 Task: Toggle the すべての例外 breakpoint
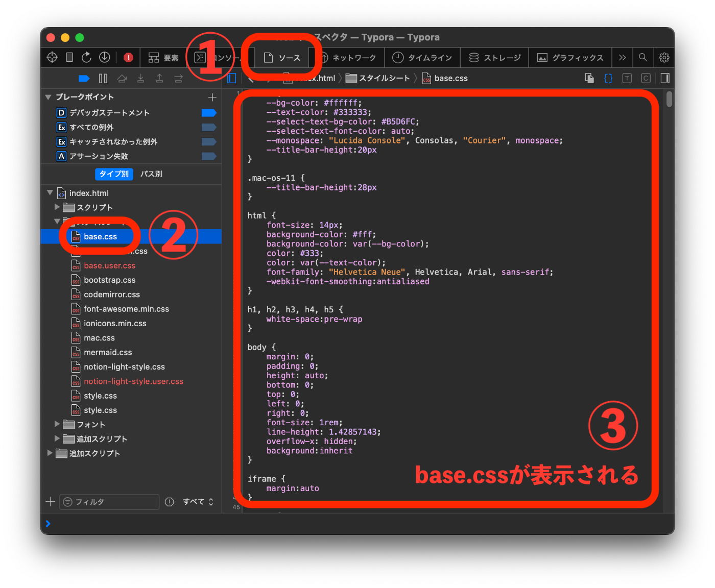tap(209, 127)
